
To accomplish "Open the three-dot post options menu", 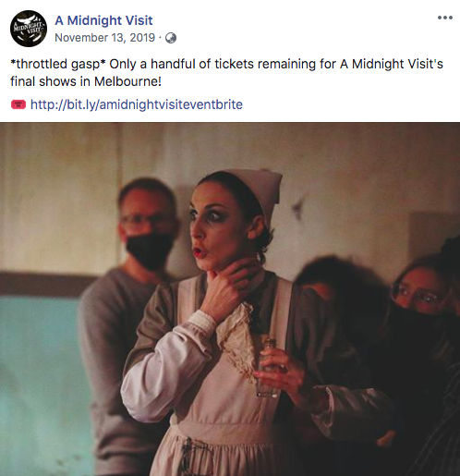I will point(445,18).
